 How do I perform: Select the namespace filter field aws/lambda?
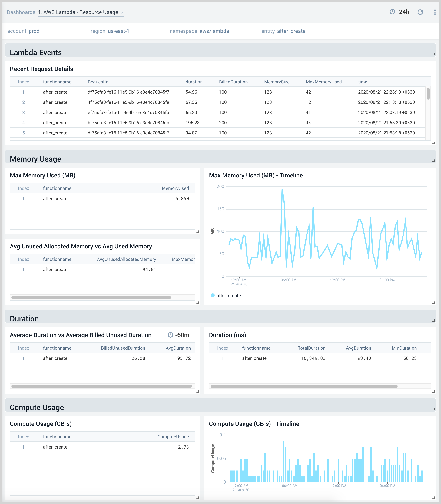(214, 31)
